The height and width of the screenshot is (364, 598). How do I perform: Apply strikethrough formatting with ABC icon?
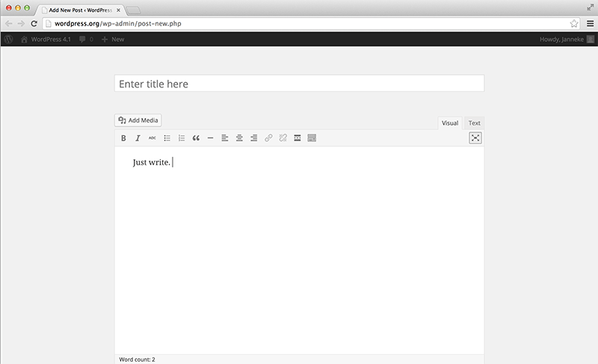click(152, 138)
